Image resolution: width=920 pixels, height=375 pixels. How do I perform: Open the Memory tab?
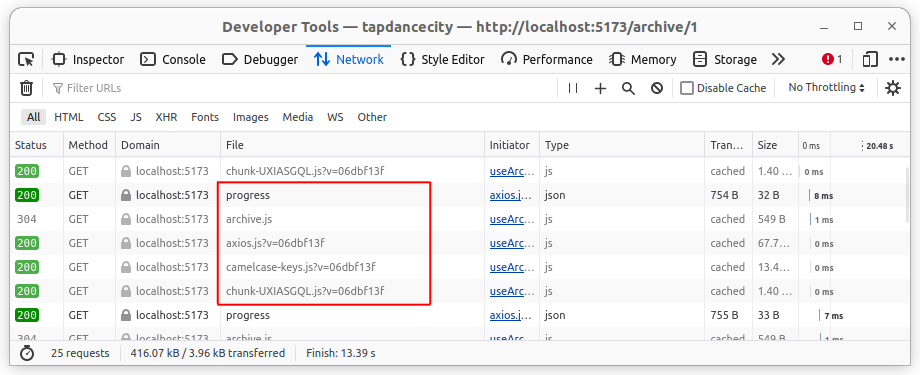643,59
